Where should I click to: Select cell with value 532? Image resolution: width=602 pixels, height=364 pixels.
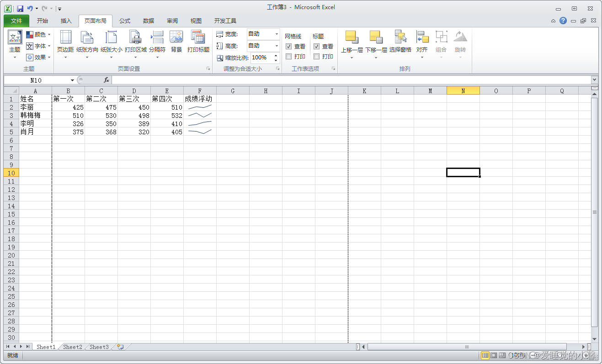tap(167, 116)
